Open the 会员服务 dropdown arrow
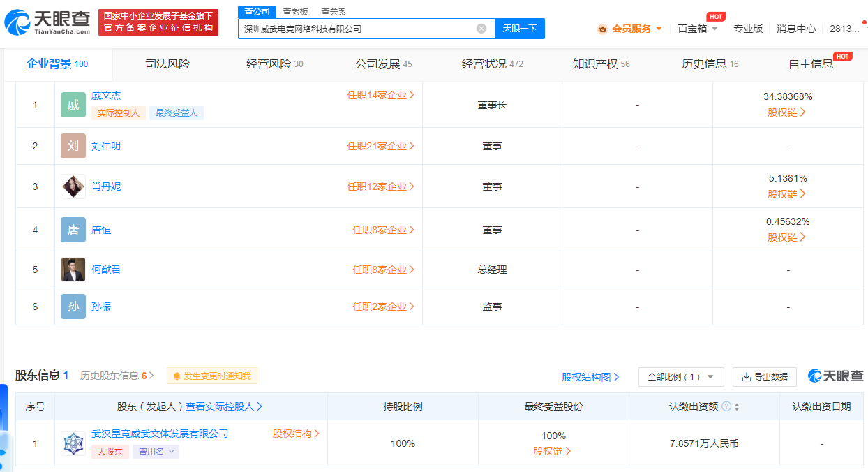Image resolution: width=868 pixels, height=472 pixels. pos(659,29)
